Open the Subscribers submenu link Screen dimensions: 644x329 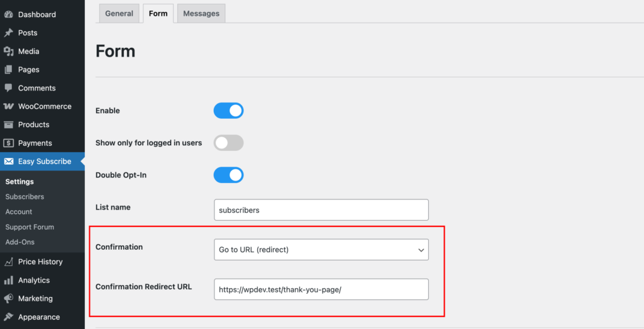tap(25, 197)
